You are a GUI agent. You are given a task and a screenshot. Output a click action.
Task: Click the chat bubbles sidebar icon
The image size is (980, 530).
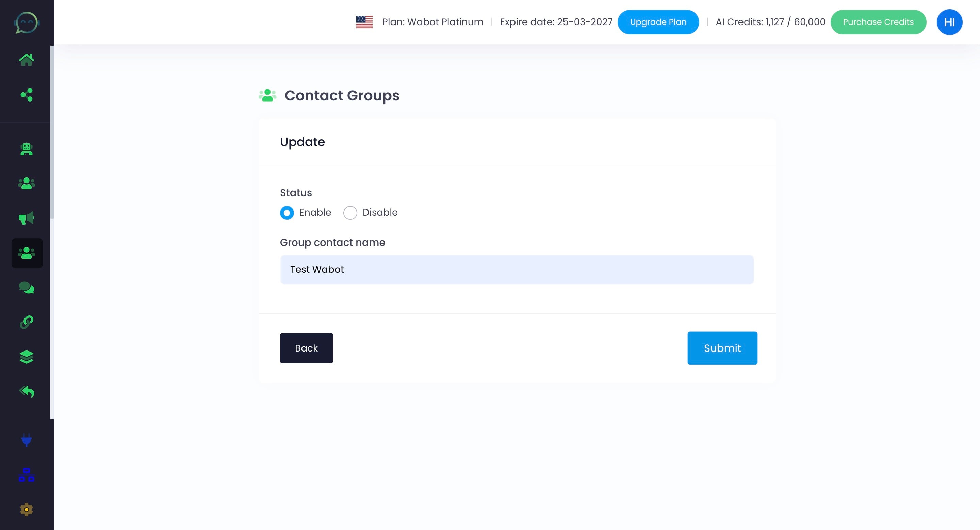[26, 288]
